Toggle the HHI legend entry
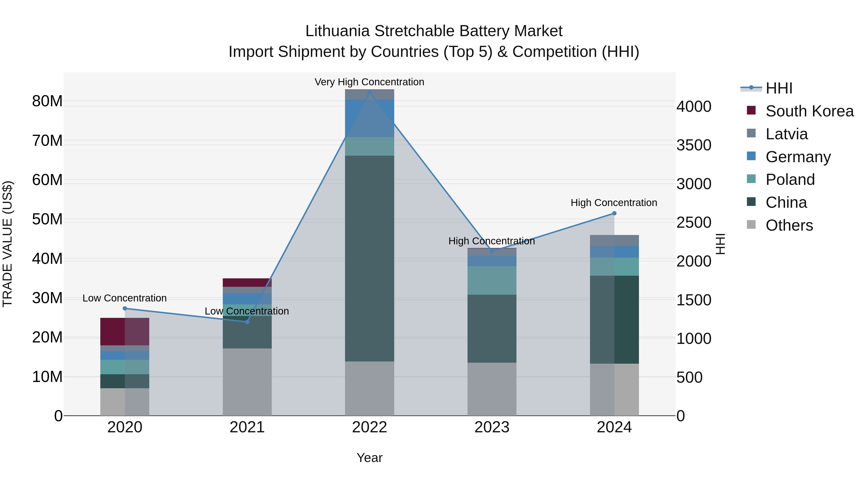The width and height of the screenshot is (868, 488). coord(766,88)
